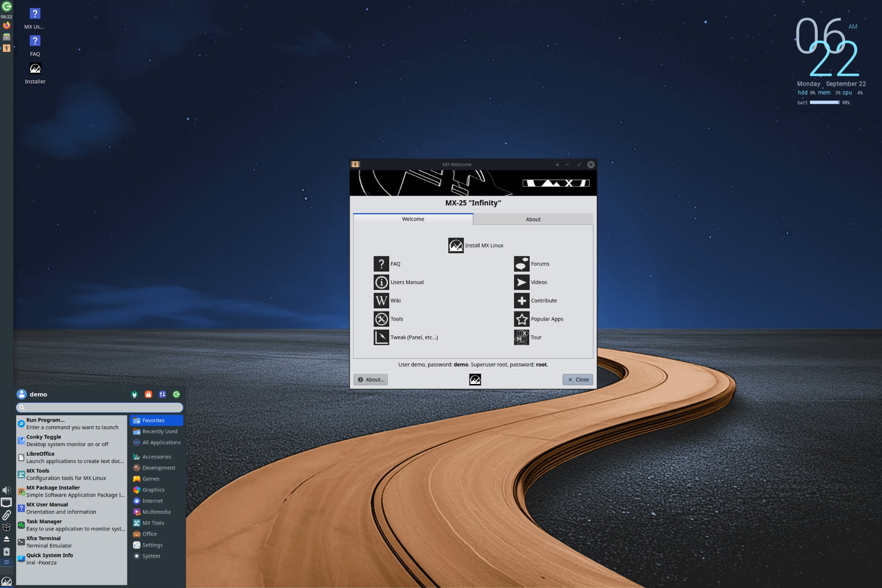Launch the Installer from the desktop icon

point(35,68)
